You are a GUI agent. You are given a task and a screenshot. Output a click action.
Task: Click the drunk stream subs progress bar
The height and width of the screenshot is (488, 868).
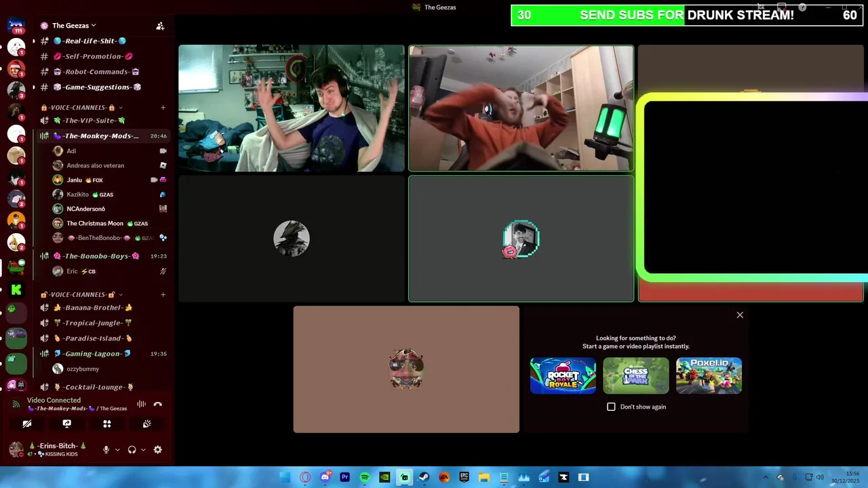click(687, 15)
